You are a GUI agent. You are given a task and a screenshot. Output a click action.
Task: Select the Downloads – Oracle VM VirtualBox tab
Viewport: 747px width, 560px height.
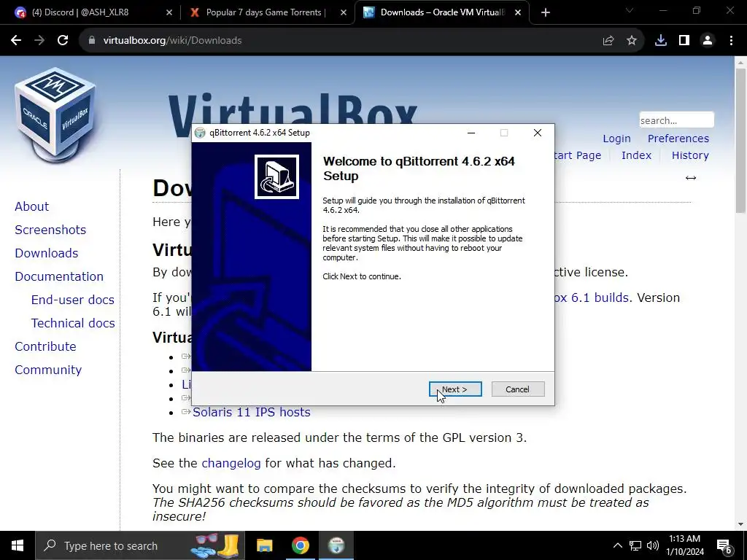pyautogui.click(x=441, y=12)
